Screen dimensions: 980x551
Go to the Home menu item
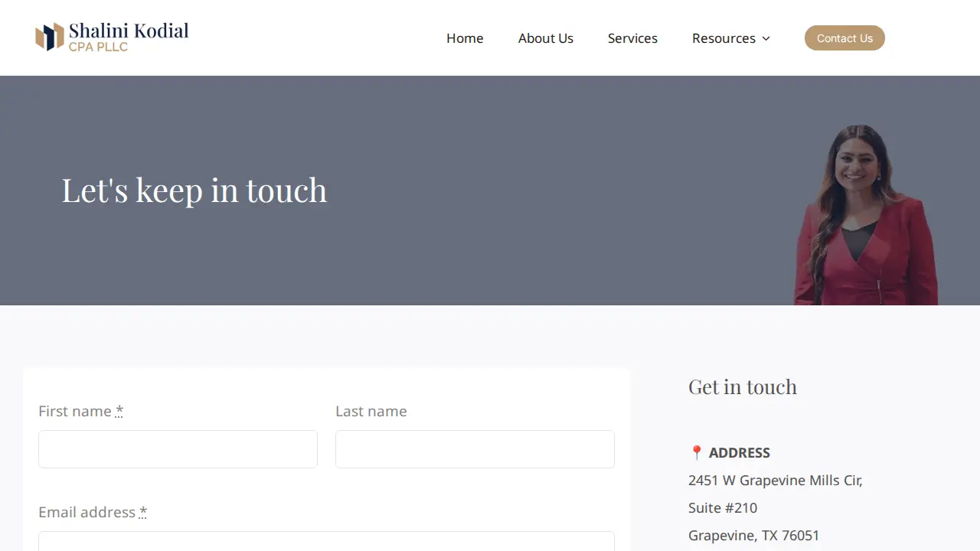tap(465, 38)
